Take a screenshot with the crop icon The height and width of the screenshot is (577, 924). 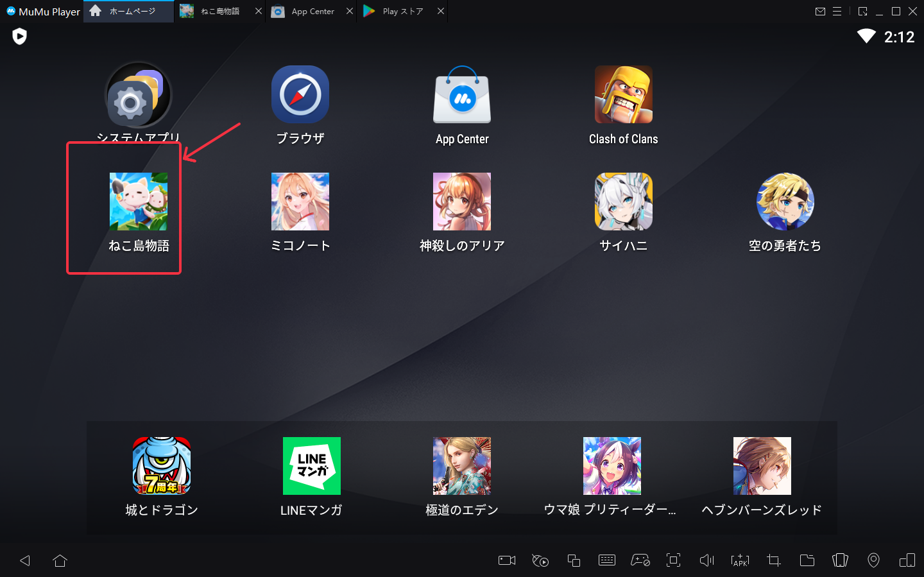click(774, 560)
